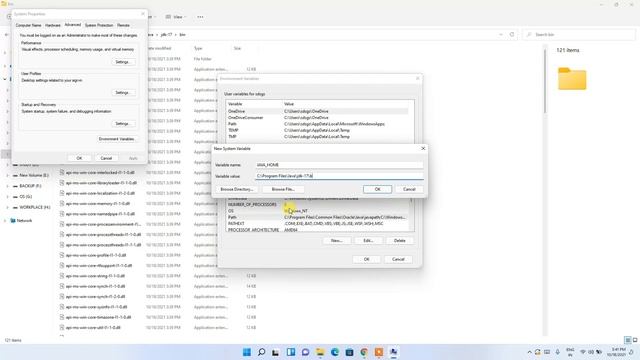
Task: Click the Windows Start button on taskbar
Action: [x=247, y=352]
